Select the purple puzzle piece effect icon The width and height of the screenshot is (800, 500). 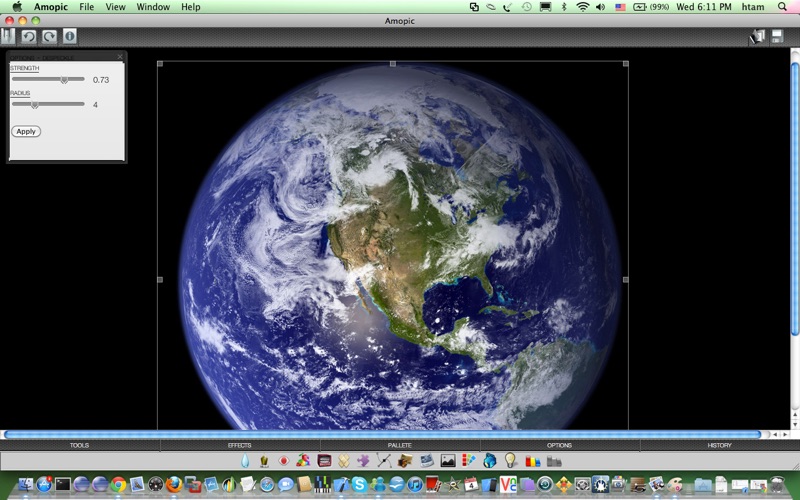click(x=363, y=461)
